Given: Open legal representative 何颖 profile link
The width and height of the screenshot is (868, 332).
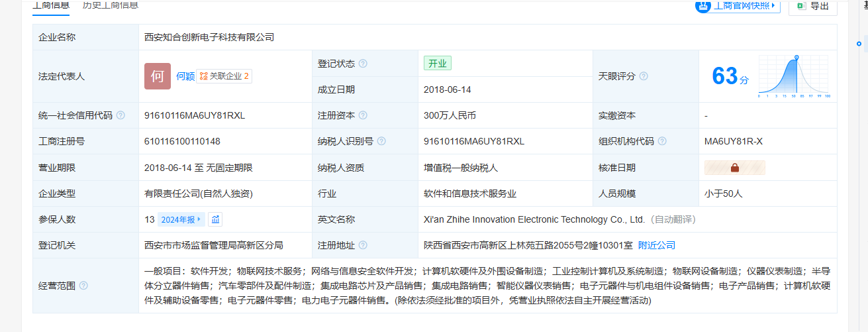Looking at the screenshot, I should (185, 76).
